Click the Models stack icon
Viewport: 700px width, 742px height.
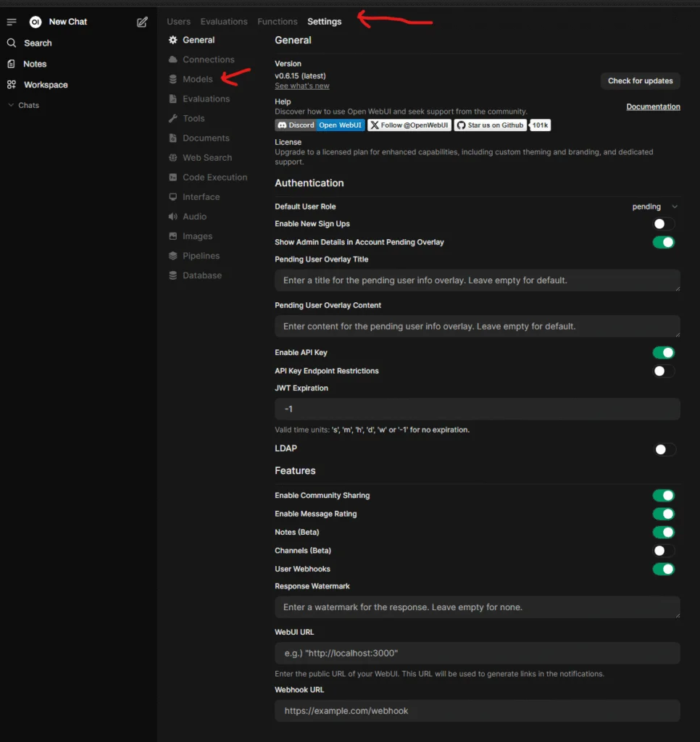click(x=173, y=79)
